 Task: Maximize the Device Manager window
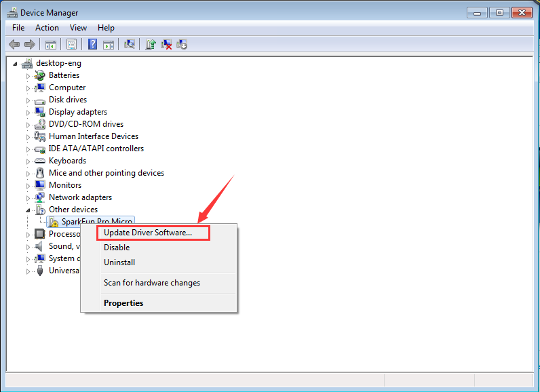pyautogui.click(x=499, y=13)
